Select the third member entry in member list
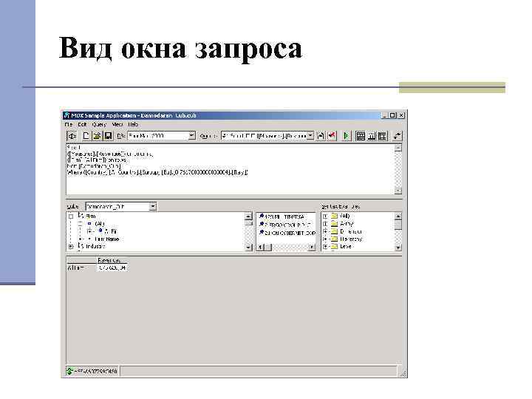 pos(287,233)
